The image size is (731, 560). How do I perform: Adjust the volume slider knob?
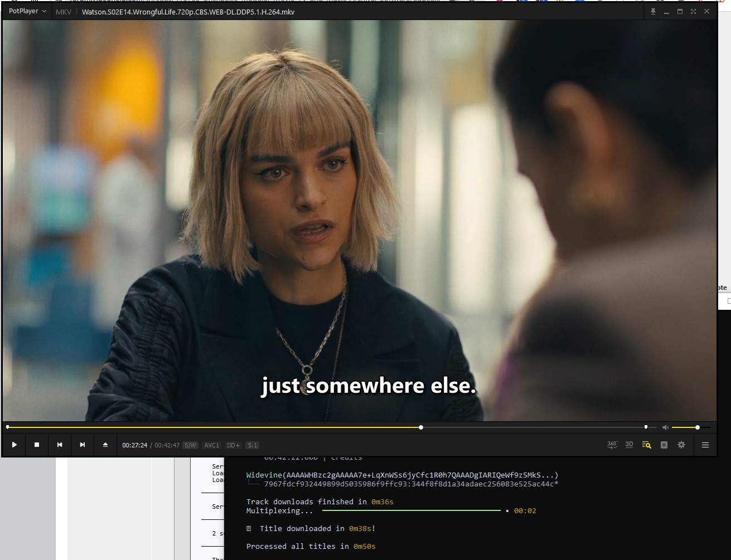click(698, 427)
